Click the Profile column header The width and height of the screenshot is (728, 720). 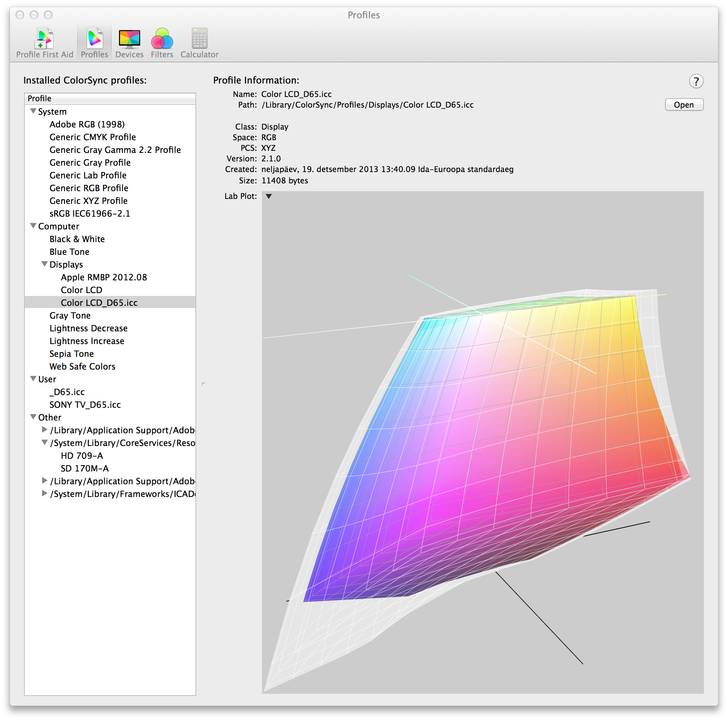tap(110, 98)
